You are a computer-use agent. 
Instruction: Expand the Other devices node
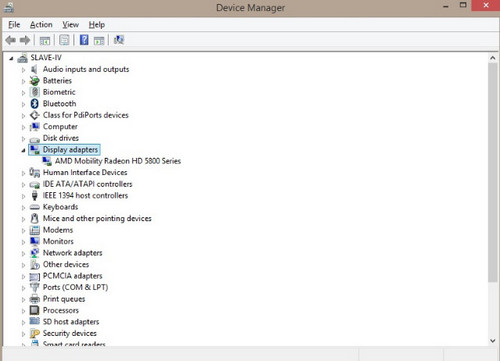pyautogui.click(x=23, y=265)
